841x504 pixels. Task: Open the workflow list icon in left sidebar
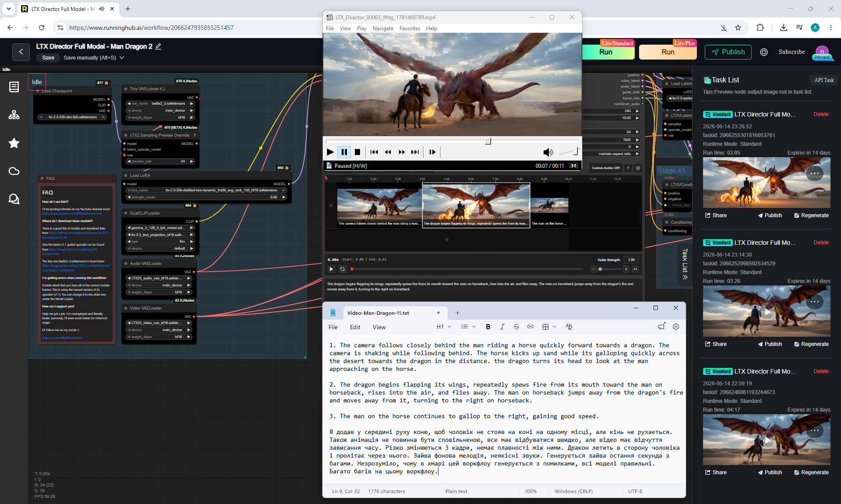point(14,87)
